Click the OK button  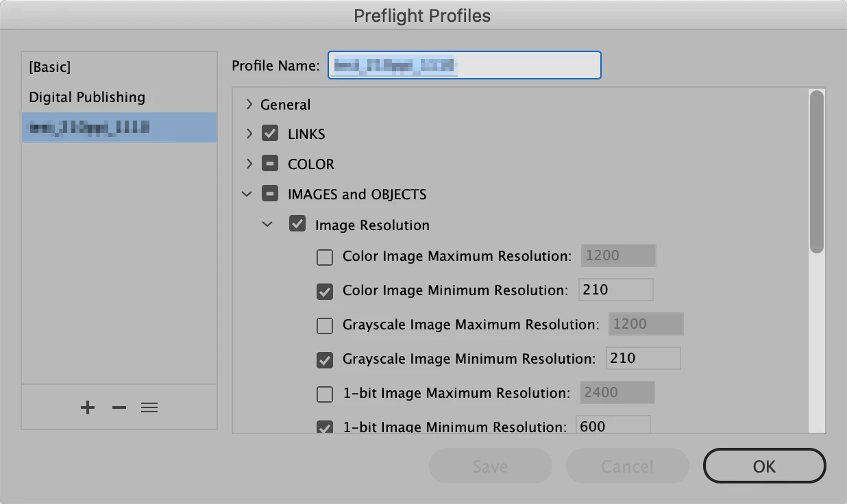click(x=764, y=466)
